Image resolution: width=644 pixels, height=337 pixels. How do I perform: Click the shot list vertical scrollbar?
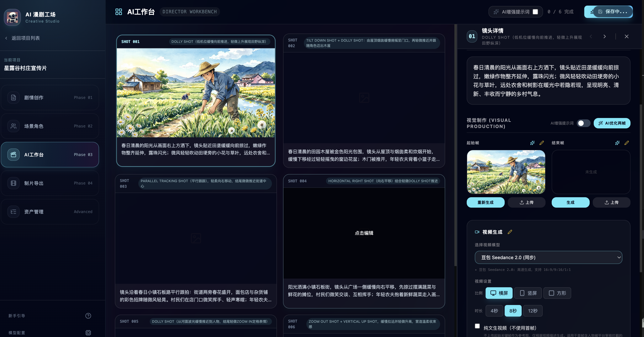[456, 145]
